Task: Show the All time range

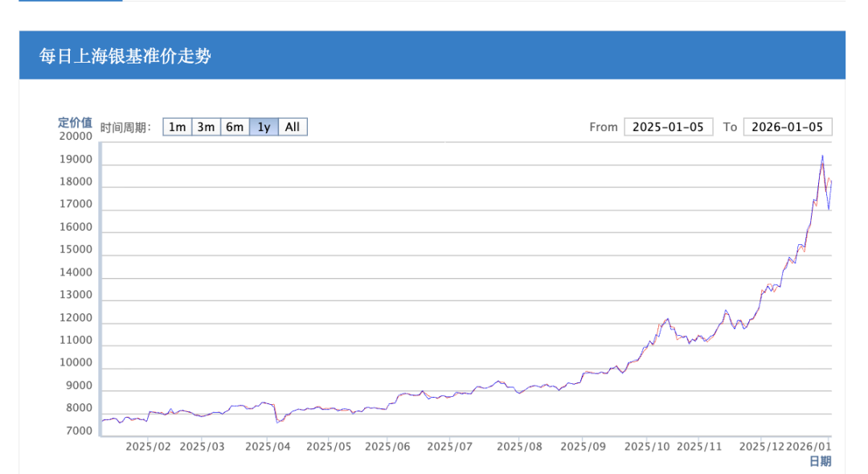Action: [293, 127]
